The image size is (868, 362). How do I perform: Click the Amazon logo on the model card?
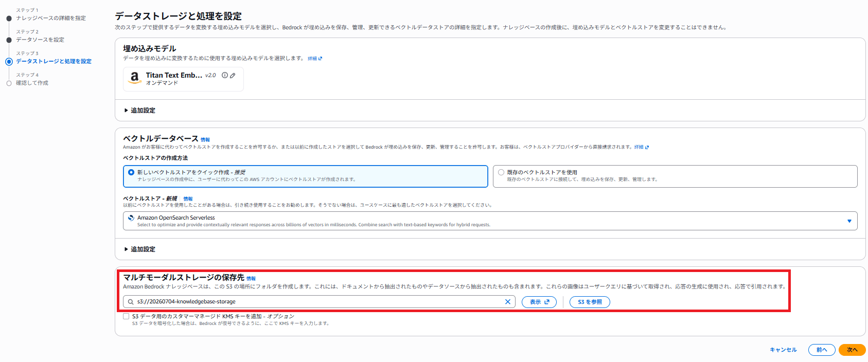click(134, 78)
